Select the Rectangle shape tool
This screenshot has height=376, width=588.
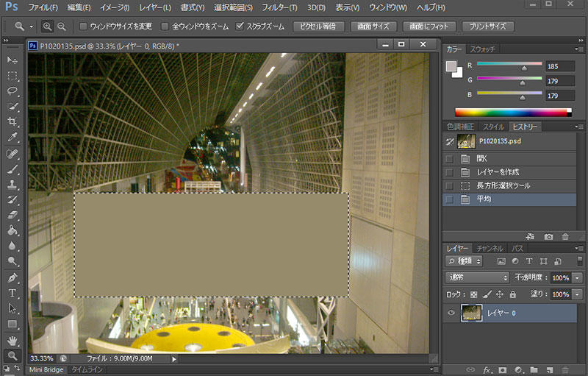click(x=12, y=324)
